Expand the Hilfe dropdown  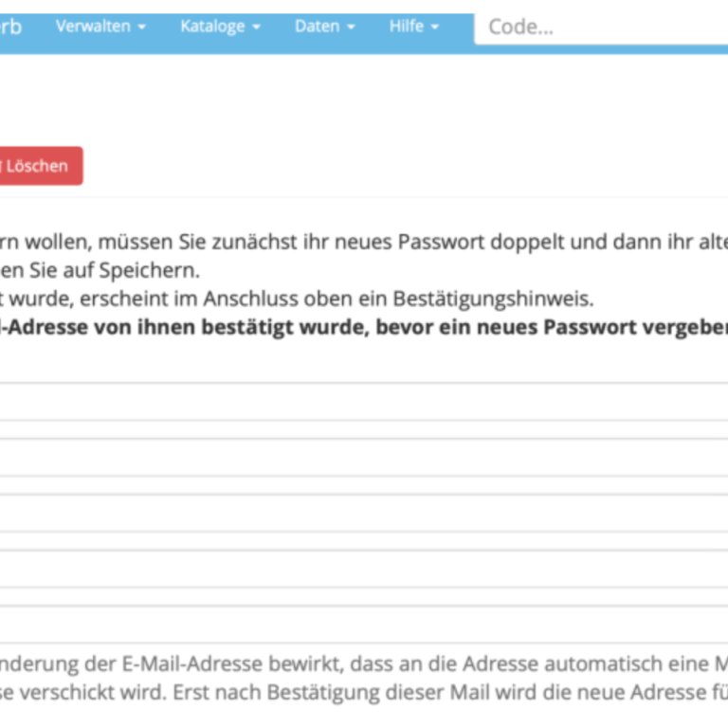click(x=413, y=27)
